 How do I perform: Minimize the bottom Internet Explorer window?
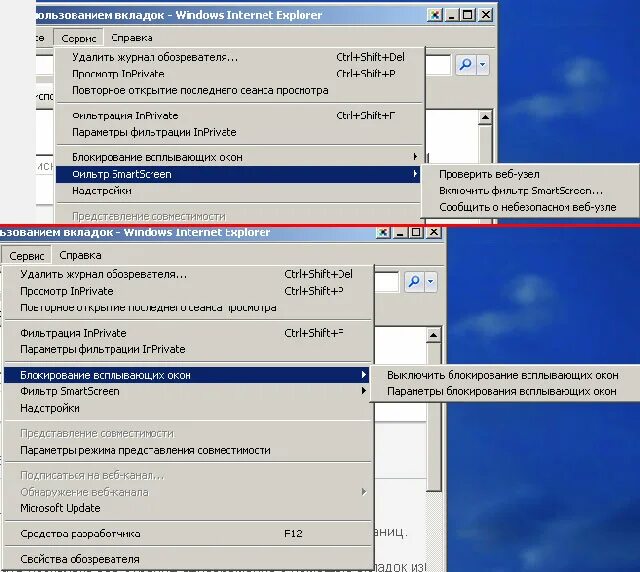tap(400, 233)
